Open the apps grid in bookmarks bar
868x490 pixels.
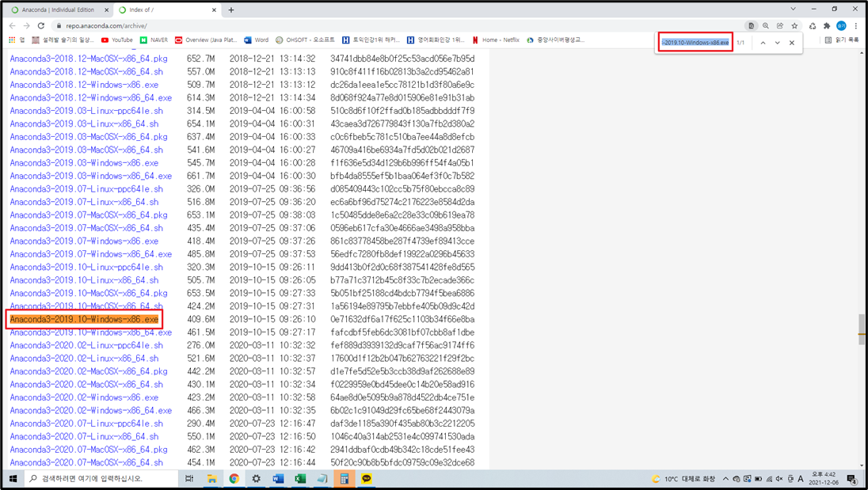click(x=17, y=40)
